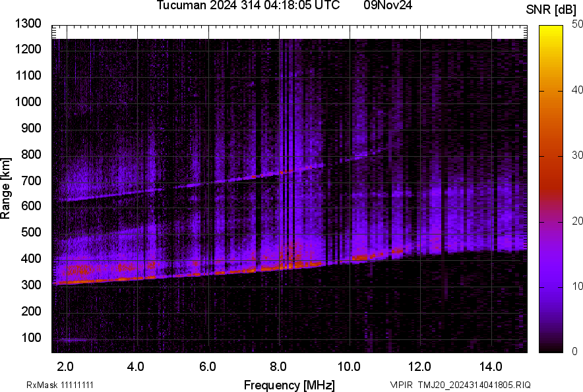Click the 100 tick on the range axis
The width and height of the screenshot is (583, 392).
coord(32,337)
